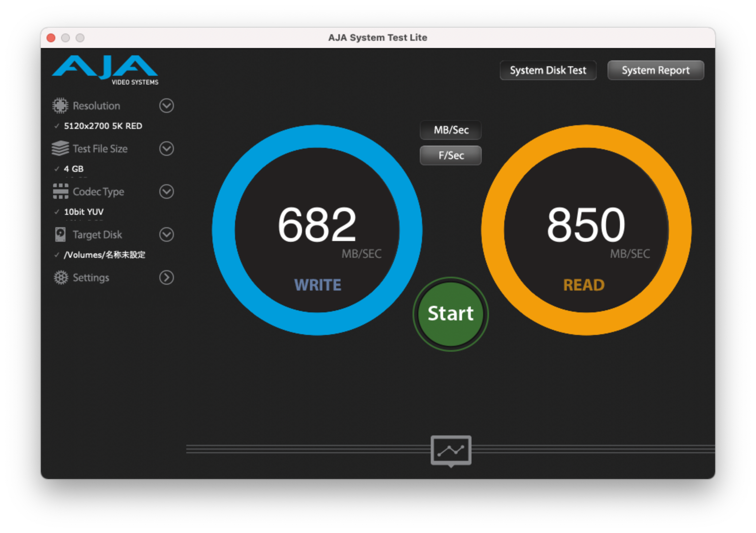
Task: Select the 10bit YUV codec option
Action: coord(84,212)
